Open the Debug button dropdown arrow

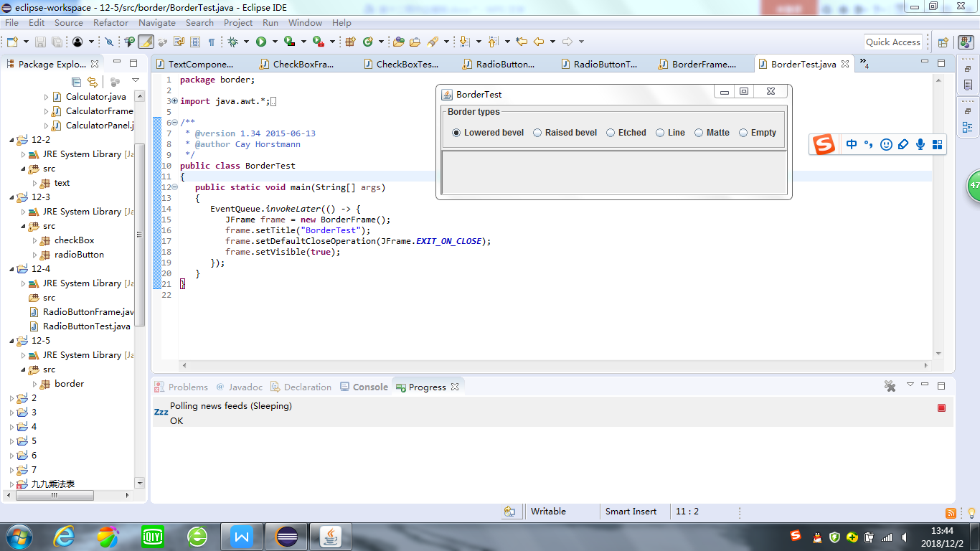246,42
